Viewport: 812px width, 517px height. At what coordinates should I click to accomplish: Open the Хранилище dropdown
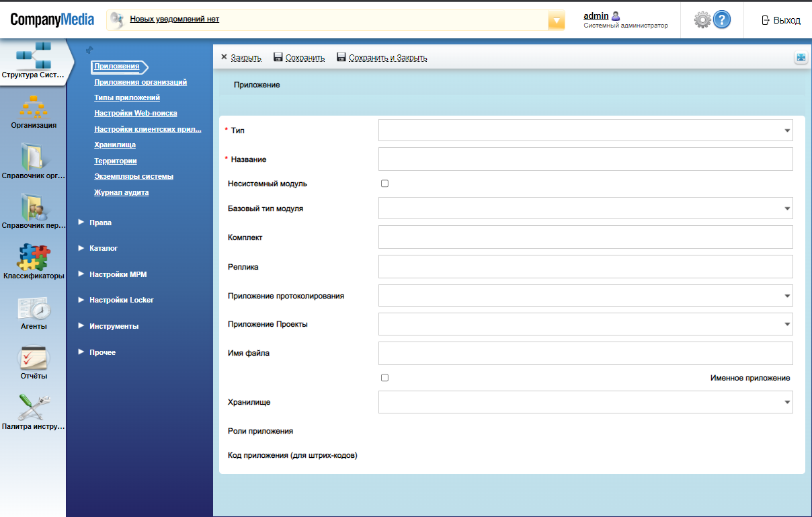585,402
